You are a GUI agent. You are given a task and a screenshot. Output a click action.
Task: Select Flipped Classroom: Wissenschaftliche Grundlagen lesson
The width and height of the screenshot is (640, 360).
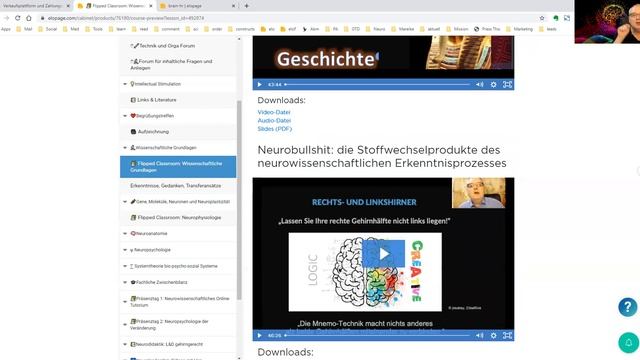click(178, 167)
